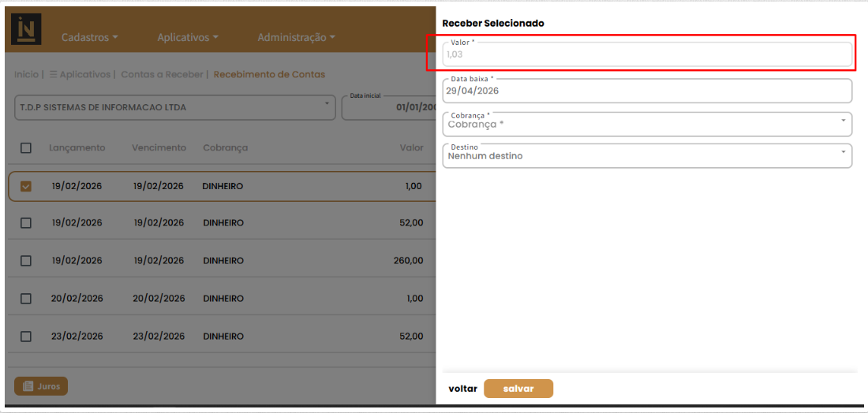The height and width of the screenshot is (413, 868).
Task: Uncheck the checked 19/02/2026 1,00 row
Action: (x=26, y=186)
